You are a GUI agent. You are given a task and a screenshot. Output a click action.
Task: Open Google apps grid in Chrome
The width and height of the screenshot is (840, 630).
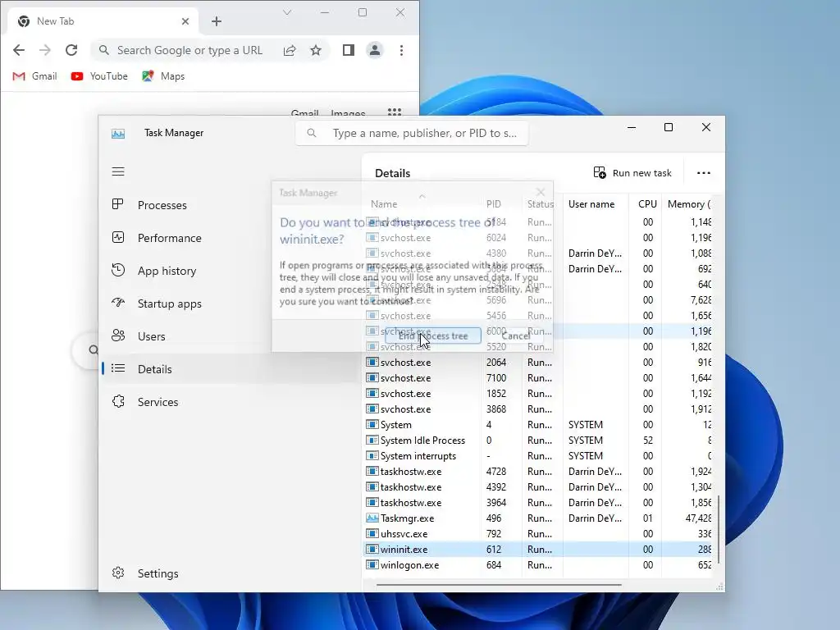click(395, 112)
